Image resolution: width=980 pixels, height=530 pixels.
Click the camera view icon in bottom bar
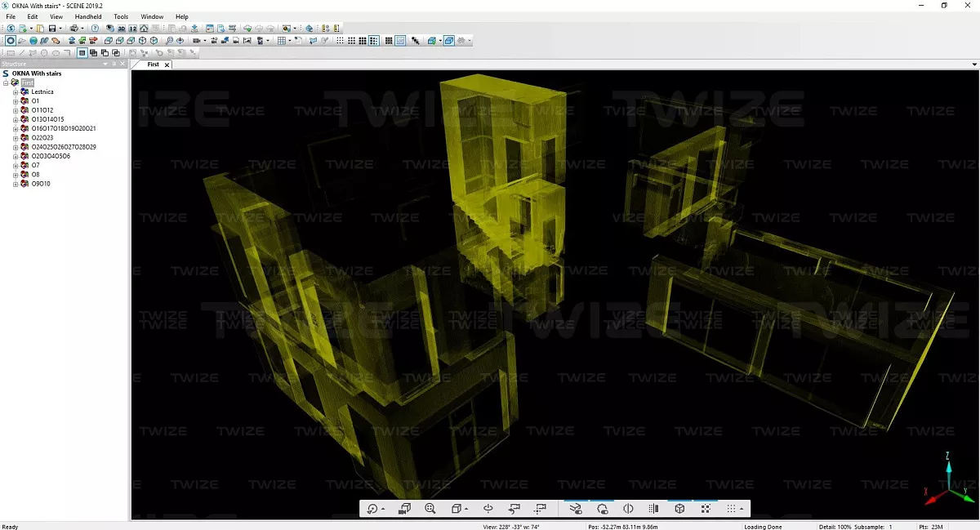tap(404, 509)
